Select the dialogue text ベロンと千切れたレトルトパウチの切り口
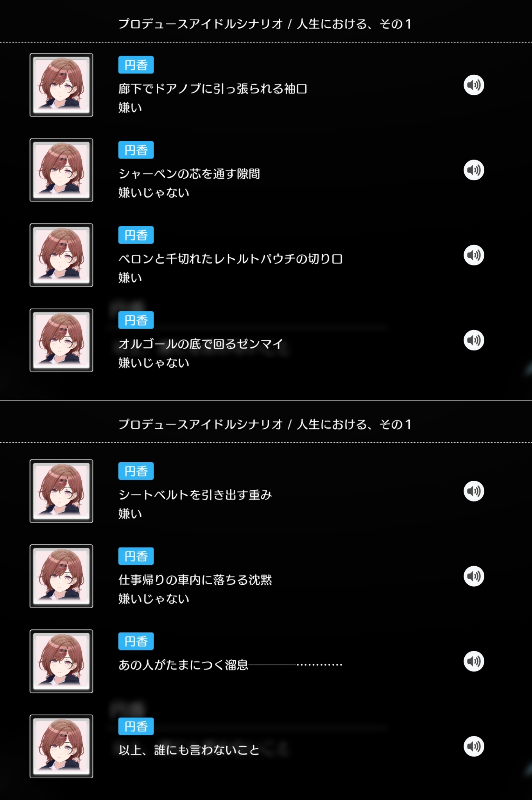The image size is (532, 801). coord(231,259)
